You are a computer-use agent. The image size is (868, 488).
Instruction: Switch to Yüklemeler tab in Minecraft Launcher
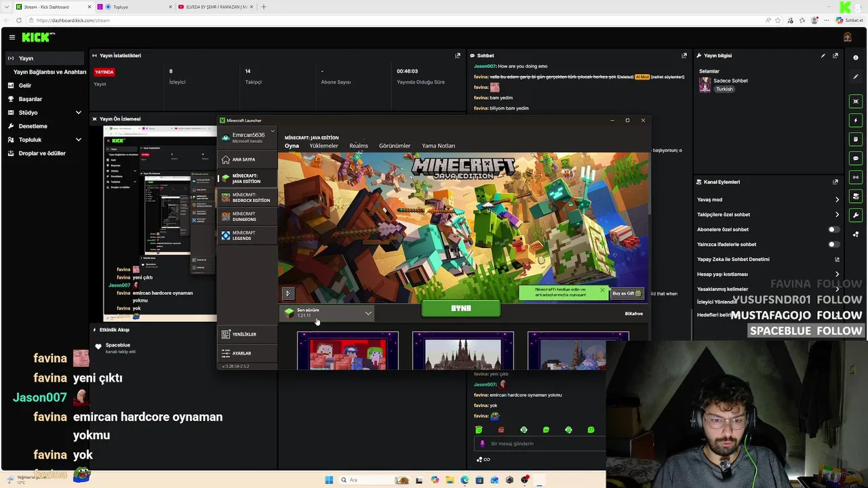pos(323,146)
